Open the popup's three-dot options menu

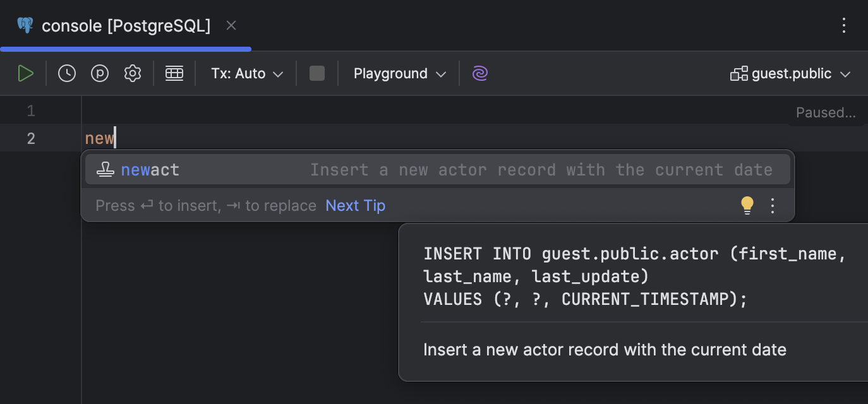click(x=772, y=205)
